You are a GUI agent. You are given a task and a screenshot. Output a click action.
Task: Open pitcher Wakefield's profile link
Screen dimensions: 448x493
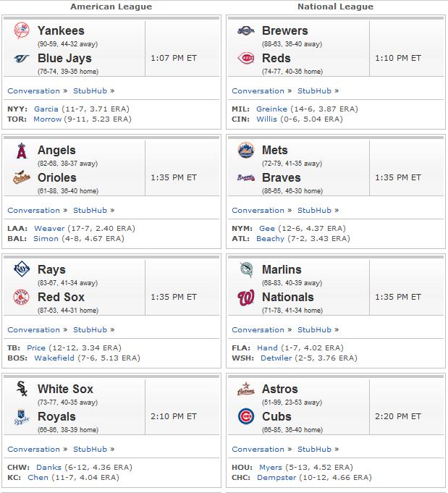54,358
